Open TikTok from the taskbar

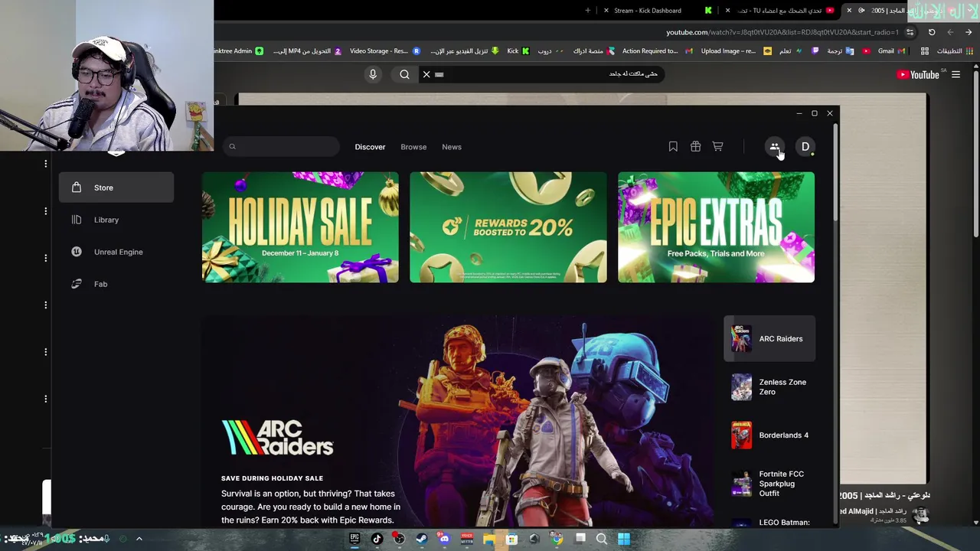(x=377, y=539)
